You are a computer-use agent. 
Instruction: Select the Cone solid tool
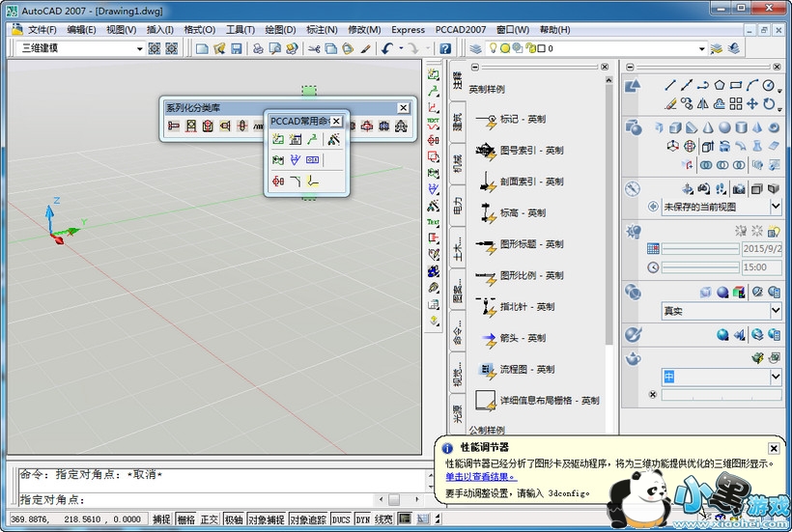[x=707, y=127]
